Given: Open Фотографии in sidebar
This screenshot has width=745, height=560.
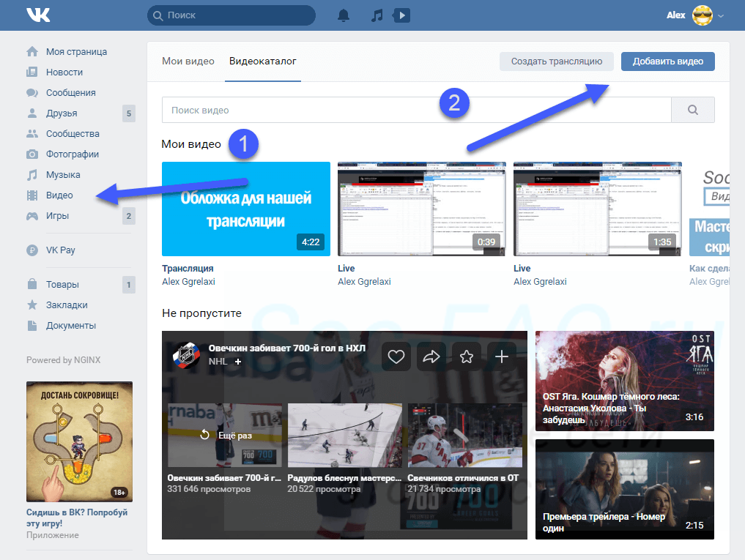Looking at the screenshot, I should coord(73,154).
